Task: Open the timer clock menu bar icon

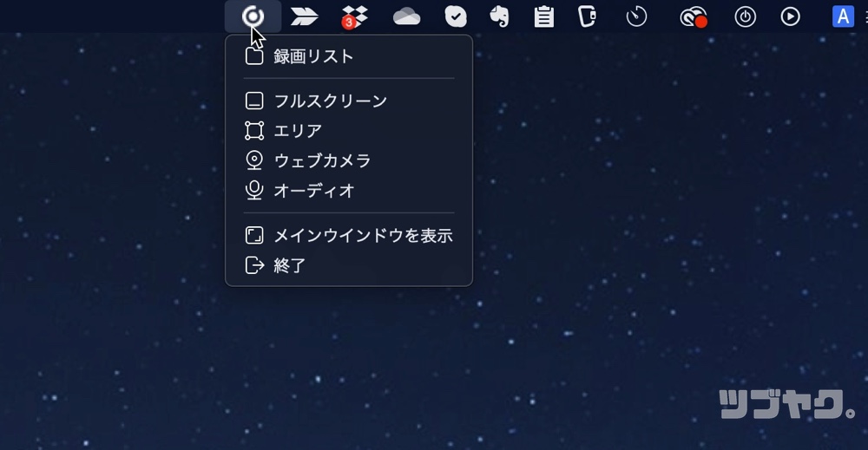Action: coord(636,16)
